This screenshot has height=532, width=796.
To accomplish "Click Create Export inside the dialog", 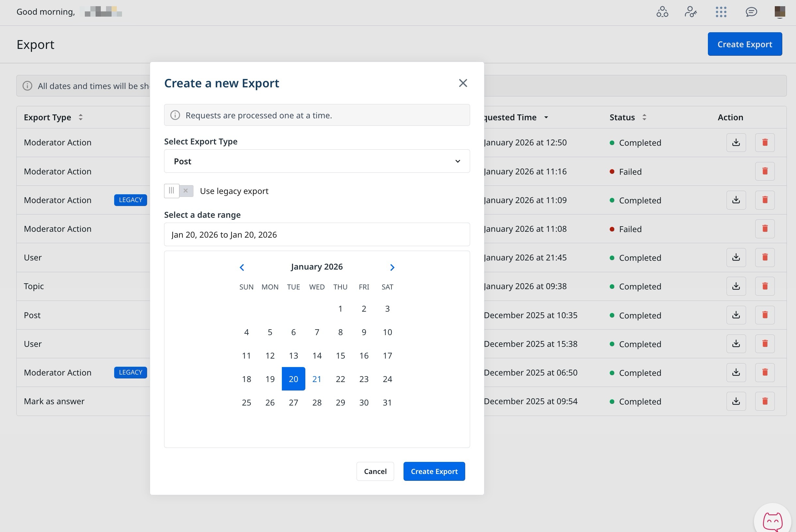I will [434, 471].
